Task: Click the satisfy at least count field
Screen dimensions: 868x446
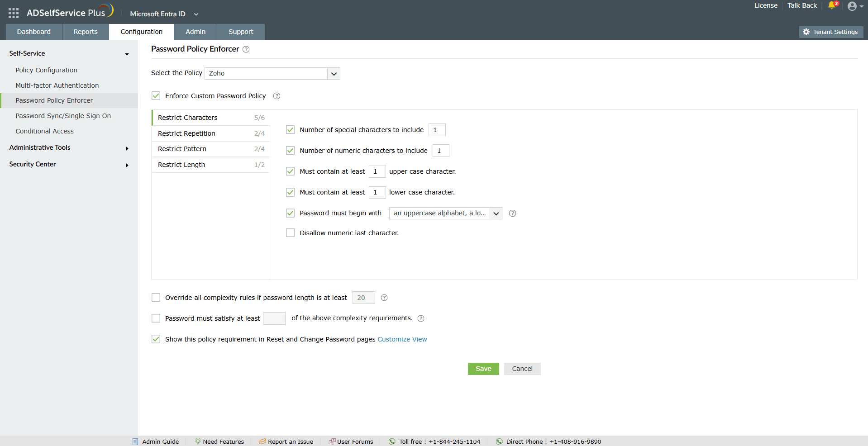Action: pyautogui.click(x=274, y=318)
